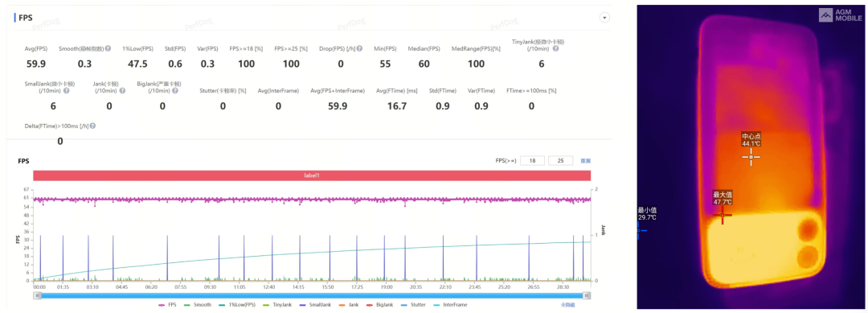868x313 pixels.
Task: Select the red label1 bar
Action: 312,175
